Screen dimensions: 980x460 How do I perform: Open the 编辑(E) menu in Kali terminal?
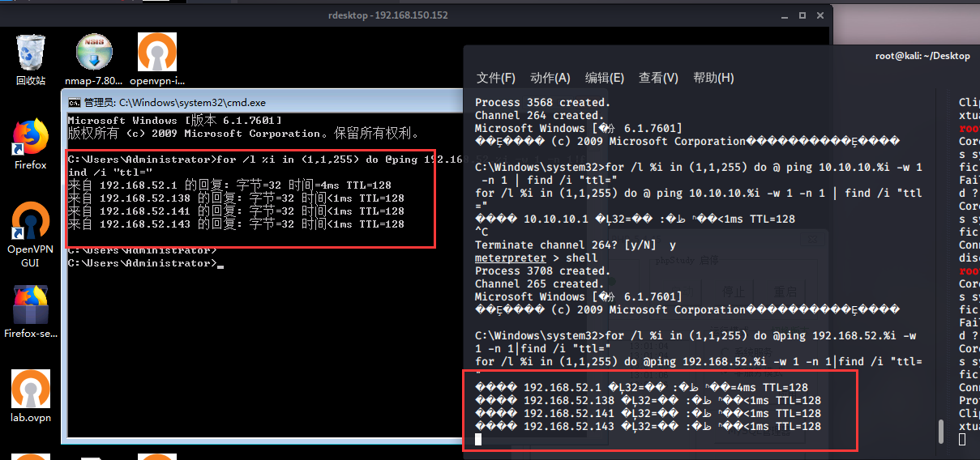click(605, 78)
